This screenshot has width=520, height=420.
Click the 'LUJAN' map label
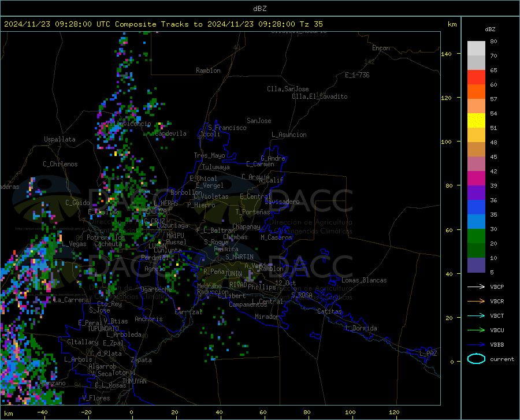pyautogui.click(x=157, y=246)
